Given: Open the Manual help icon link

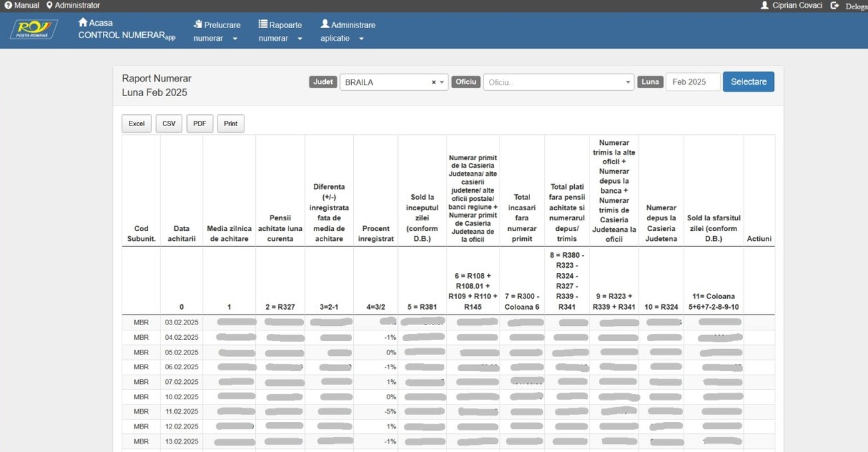Looking at the screenshot, I should 8,5.
